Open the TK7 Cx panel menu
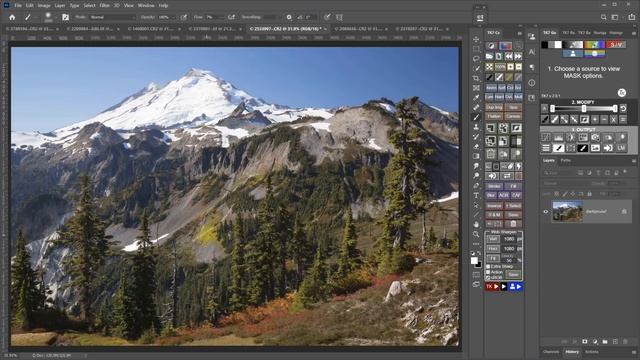The height and width of the screenshot is (360, 640). [520, 33]
